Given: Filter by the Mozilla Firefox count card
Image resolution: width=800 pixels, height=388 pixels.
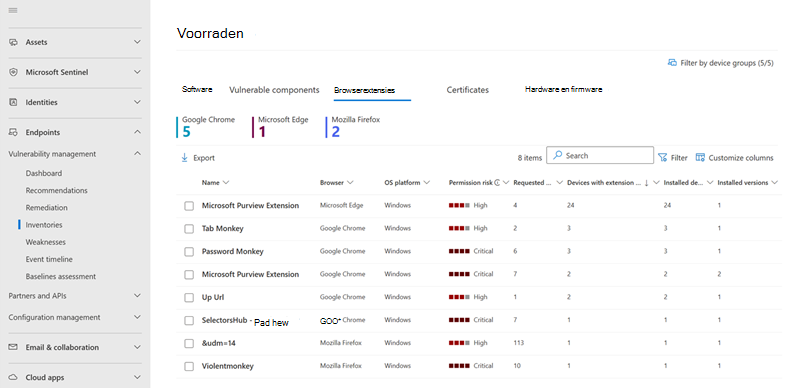Looking at the screenshot, I should point(353,127).
